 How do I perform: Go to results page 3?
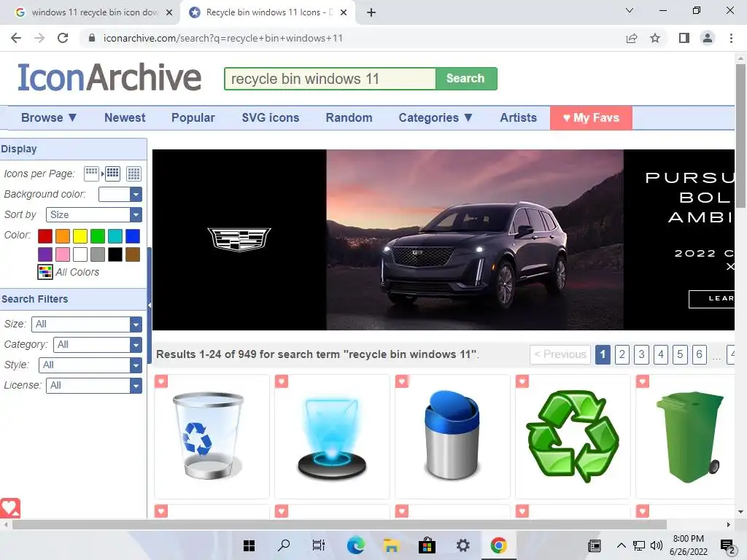pos(641,354)
